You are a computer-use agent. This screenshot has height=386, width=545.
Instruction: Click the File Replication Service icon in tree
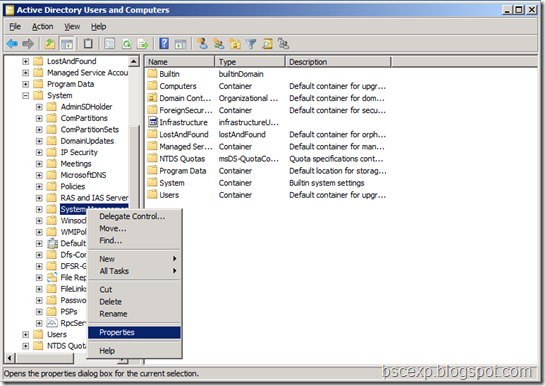(x=52, y=277)
